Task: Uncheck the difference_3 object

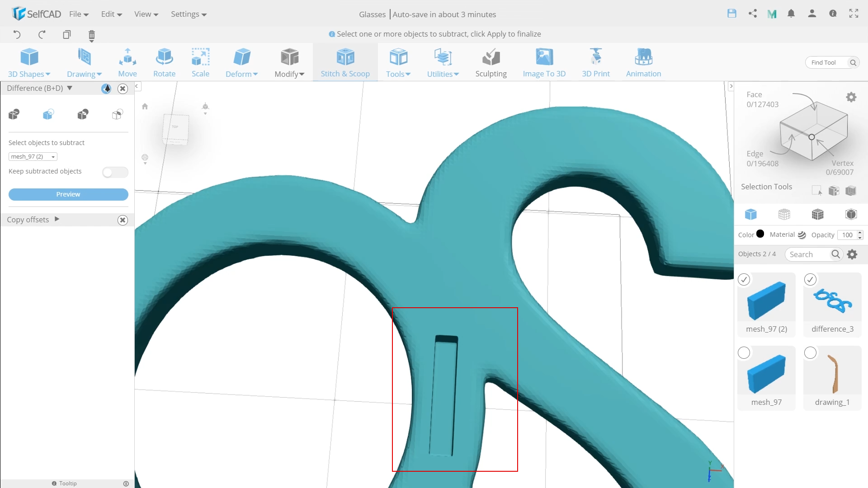Action: coord(810,280)
